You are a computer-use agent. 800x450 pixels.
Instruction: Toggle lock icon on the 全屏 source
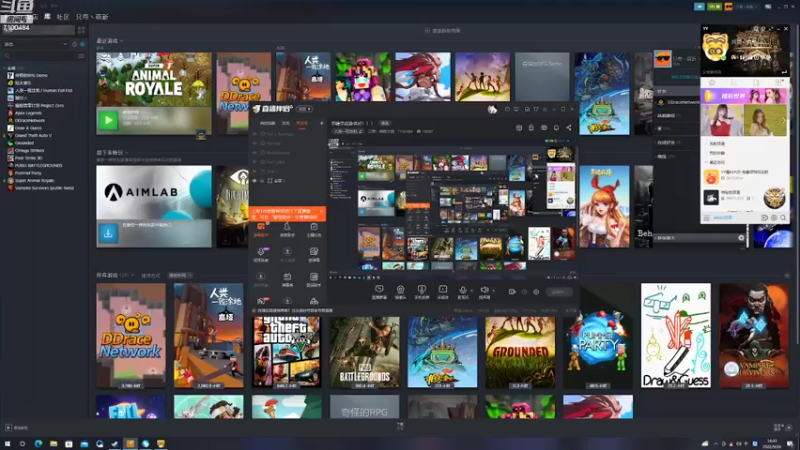(262, 181)
